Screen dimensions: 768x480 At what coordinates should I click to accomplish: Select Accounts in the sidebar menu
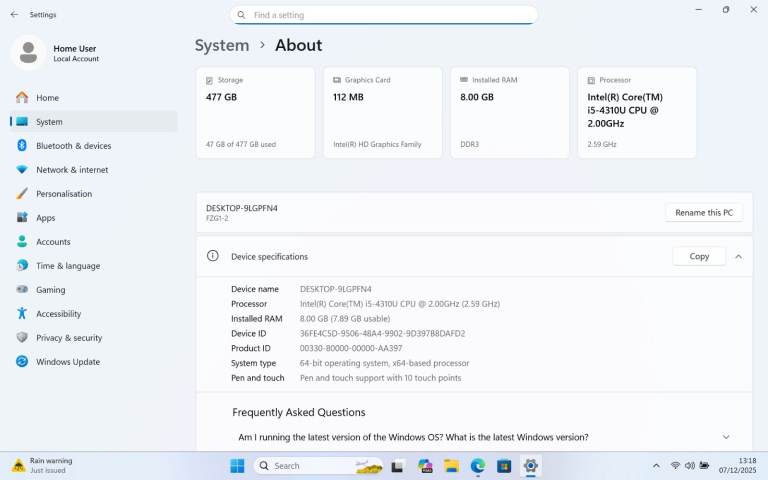(53, 242)
